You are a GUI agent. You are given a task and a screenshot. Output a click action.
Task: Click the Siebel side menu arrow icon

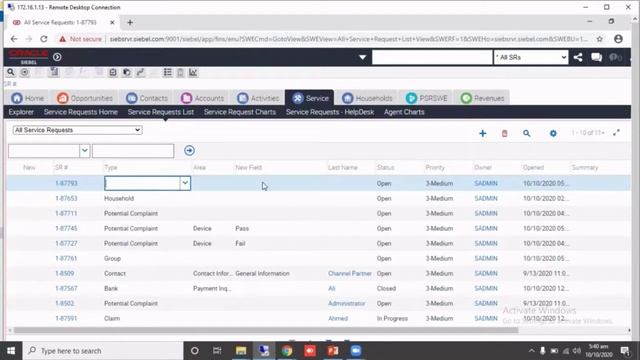click(57, 57)
